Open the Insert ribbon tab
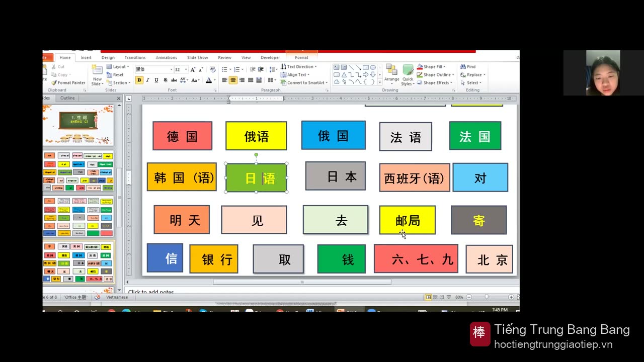644x362 pixels. (86, 57)
